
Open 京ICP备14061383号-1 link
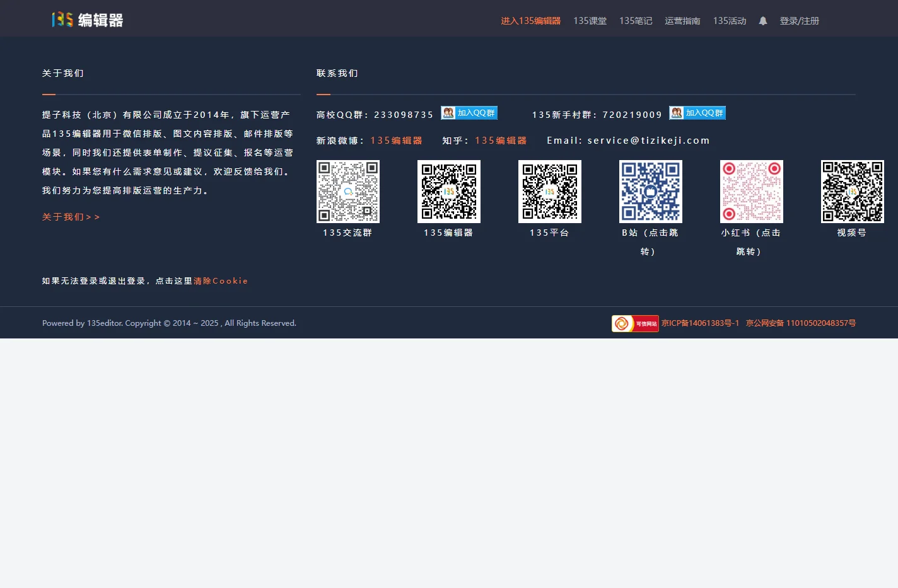(700, 323)
